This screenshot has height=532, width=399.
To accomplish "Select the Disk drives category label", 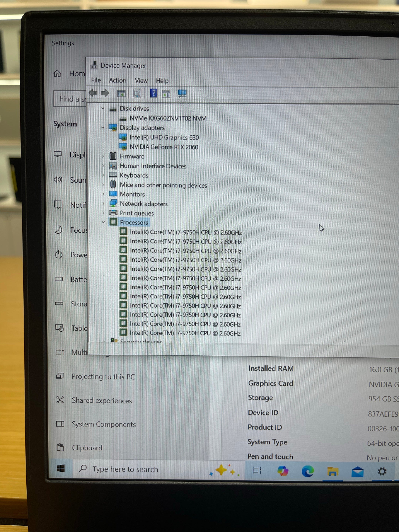I will pos(134,108).
